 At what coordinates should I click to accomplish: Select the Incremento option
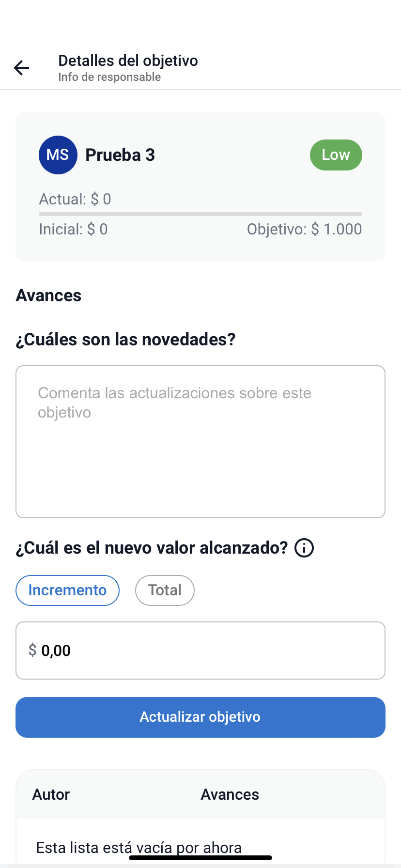pyautogui.click(x=67, y=590)
